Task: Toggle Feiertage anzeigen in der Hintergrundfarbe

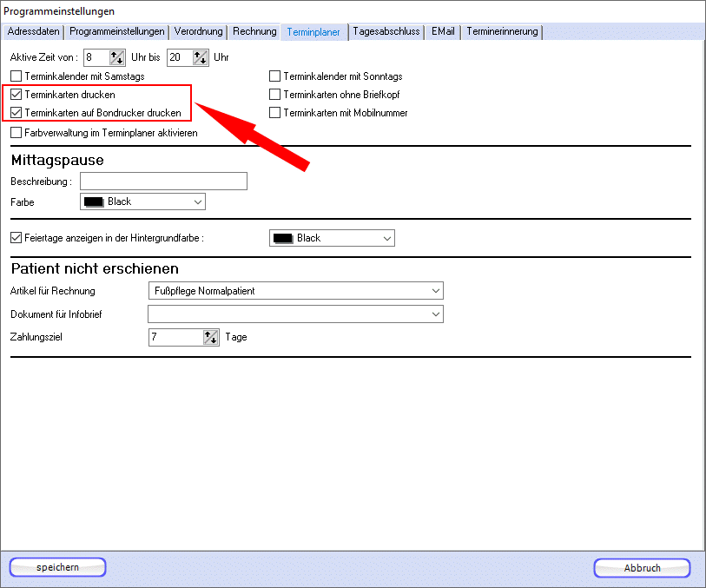Action: tap(16, 238)
